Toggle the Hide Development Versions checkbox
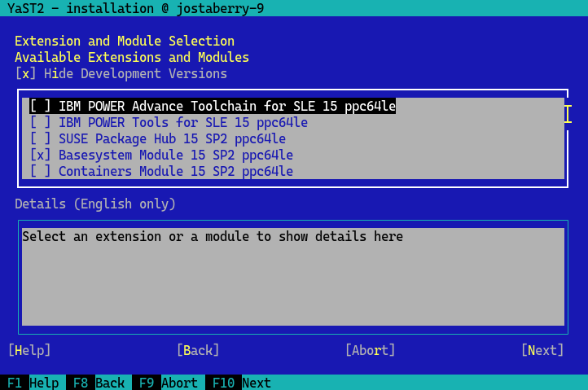This screenshot has height=390, width=588. pos(26,74)
